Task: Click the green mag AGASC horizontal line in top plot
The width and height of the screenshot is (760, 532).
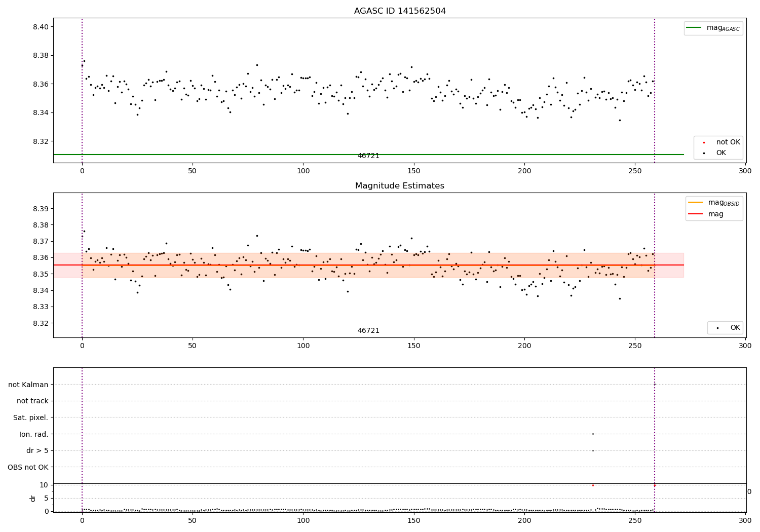Action: (x=368, y=155)
